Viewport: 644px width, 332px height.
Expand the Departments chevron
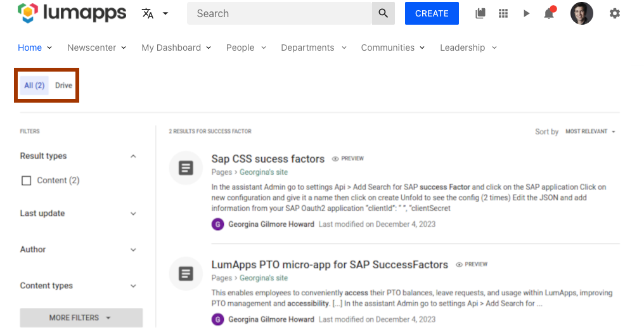[344, 48]
